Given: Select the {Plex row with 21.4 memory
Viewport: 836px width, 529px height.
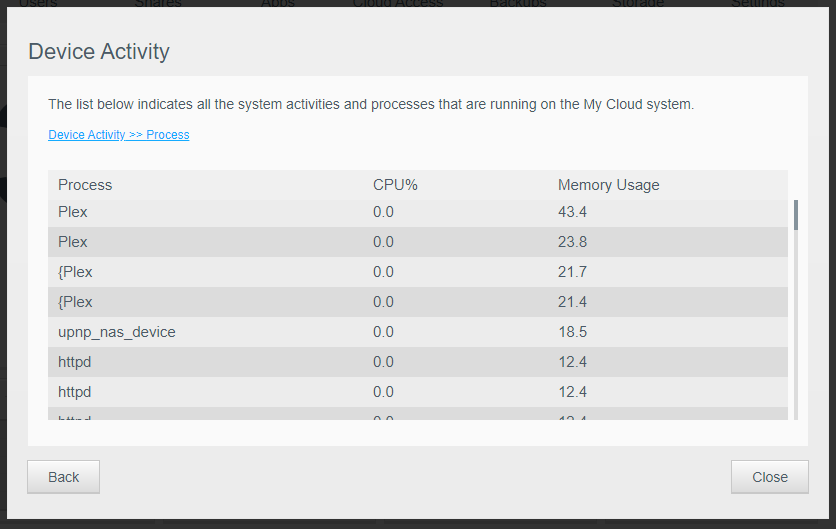Looking at the screenshot, I should click(75, 302).
